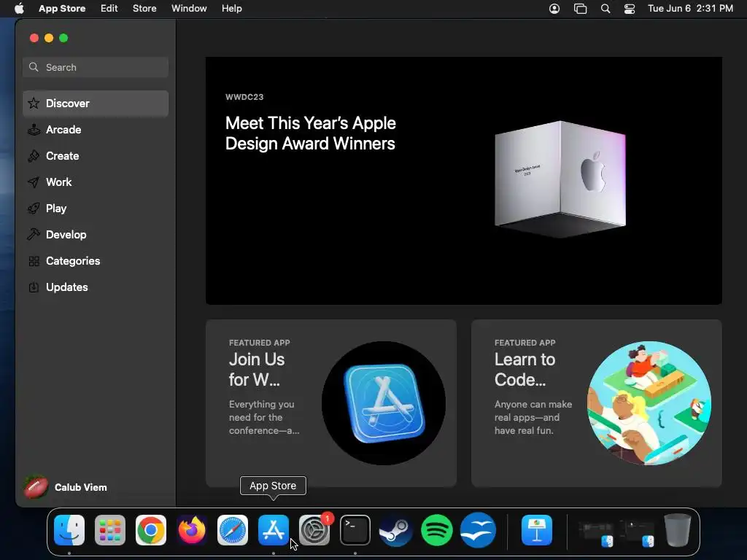This screenshot has height=560, width=747.
Task: Launch Google Chrome from the dock
Action: pyautogui.click(x=151, y=530)
